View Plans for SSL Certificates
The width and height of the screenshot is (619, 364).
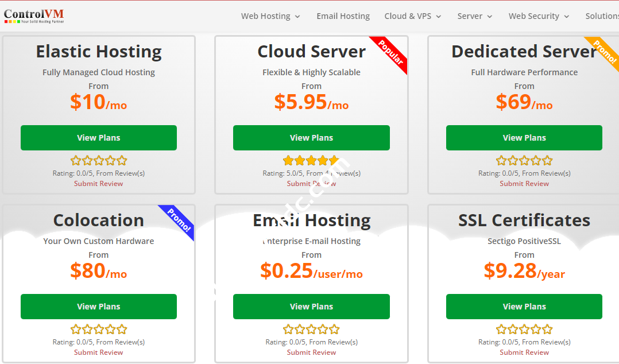524,307
